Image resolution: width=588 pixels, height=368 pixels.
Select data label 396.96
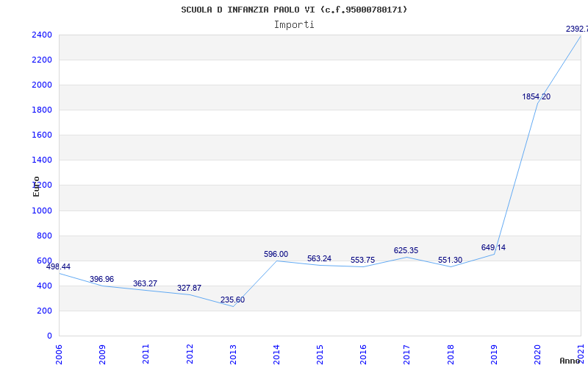pyautogui.click(x=101, y=280)
